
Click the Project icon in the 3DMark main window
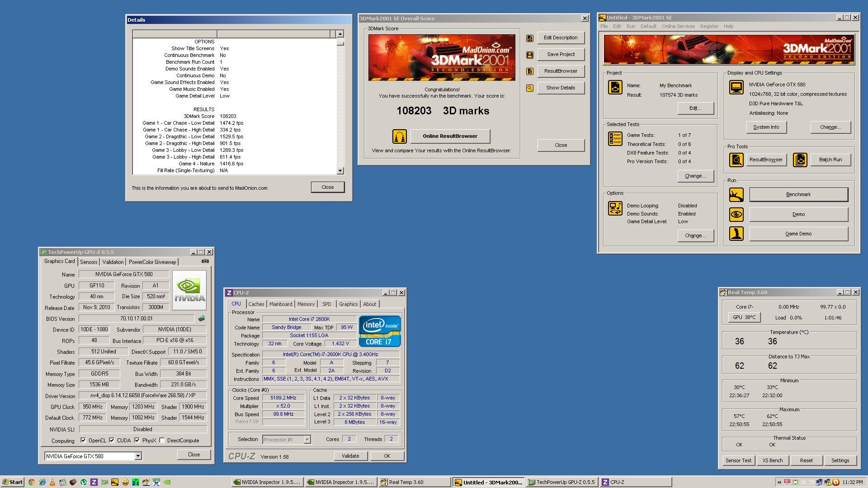(x=615, y=87)
